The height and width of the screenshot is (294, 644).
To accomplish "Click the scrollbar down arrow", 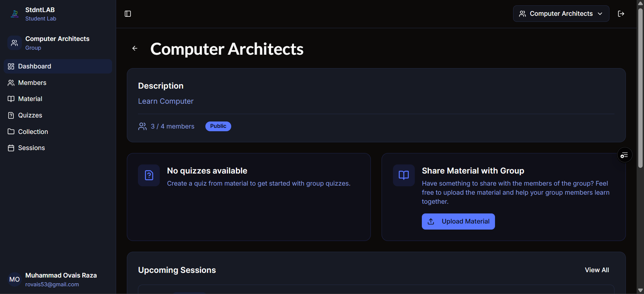I will pyautogui.click(x=640, y=290).
